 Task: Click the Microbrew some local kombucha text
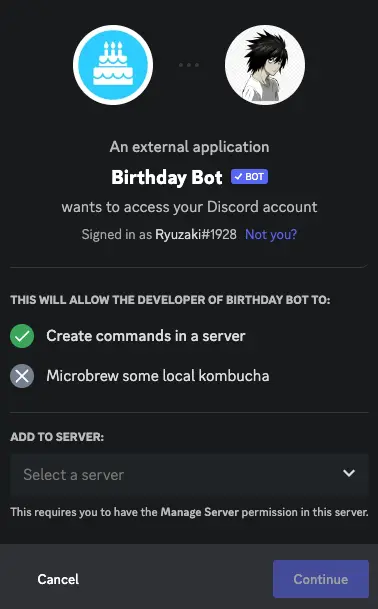[158, 376]
